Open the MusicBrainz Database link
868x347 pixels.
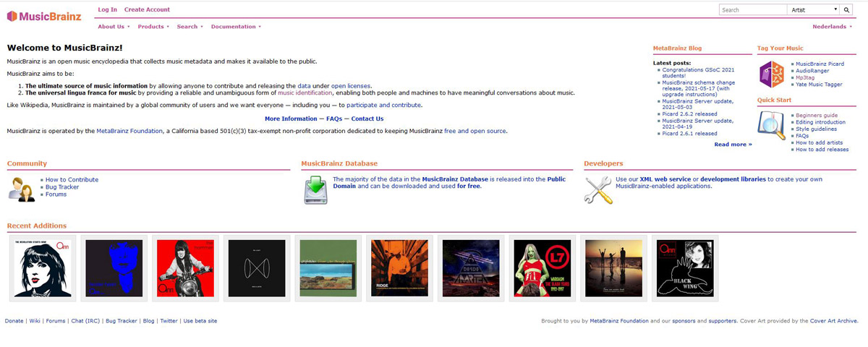[x=455, y=179]
